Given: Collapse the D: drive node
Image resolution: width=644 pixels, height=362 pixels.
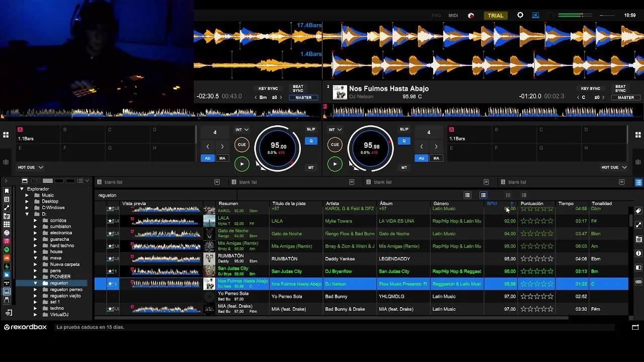Looking at the screenshot, I should [27, 214].
